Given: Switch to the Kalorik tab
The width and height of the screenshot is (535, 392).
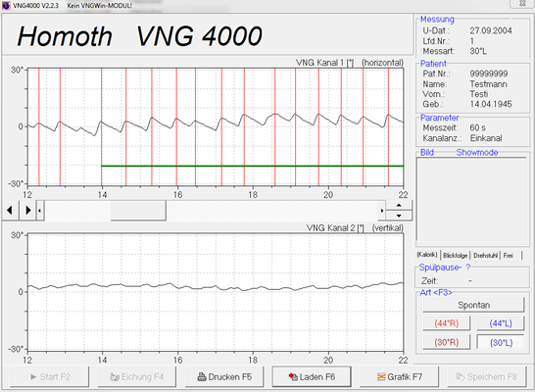Looking at the screenshot, I should tap(427, 255).
